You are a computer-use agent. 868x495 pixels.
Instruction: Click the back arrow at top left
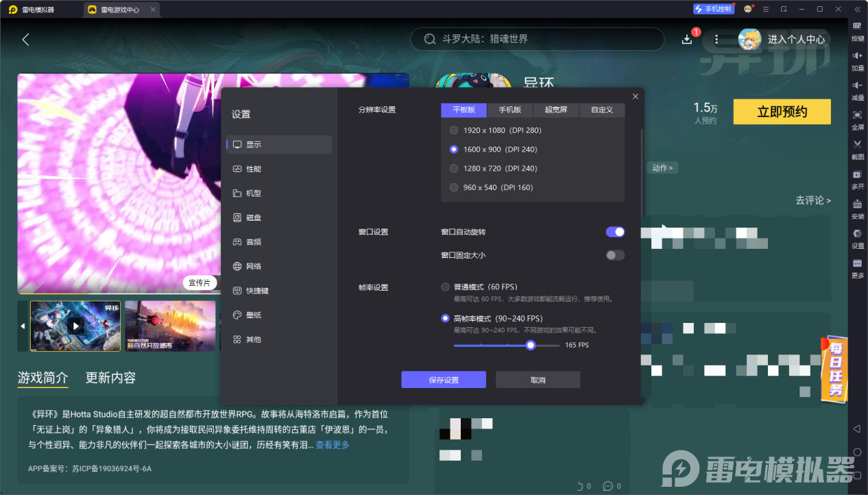pos(25,39)
